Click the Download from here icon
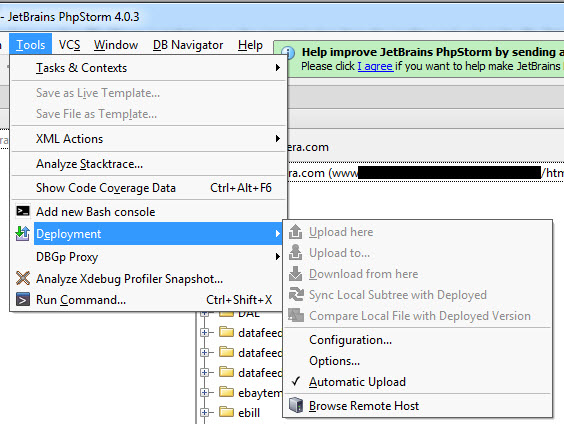Screen dimensions: 564x424 pos(295,274)
